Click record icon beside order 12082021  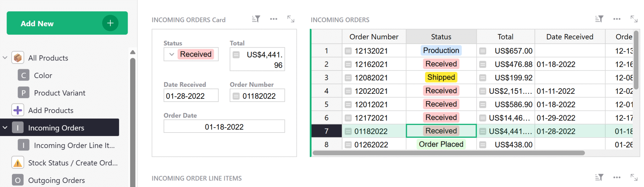pos(348,78)
